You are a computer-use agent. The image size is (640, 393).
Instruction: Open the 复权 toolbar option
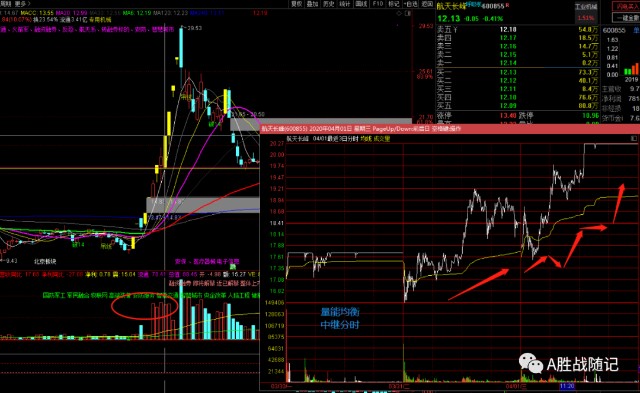tap(297, 4)
